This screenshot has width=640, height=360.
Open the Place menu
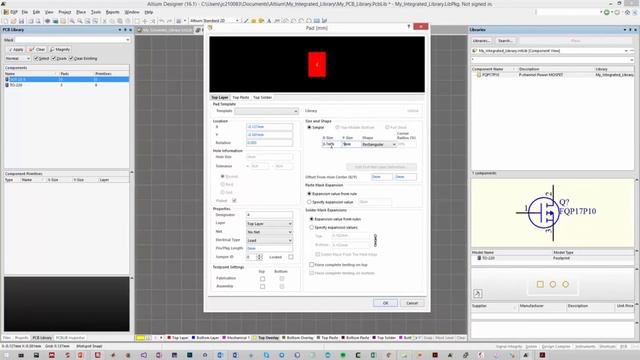(x=81, y=12)
